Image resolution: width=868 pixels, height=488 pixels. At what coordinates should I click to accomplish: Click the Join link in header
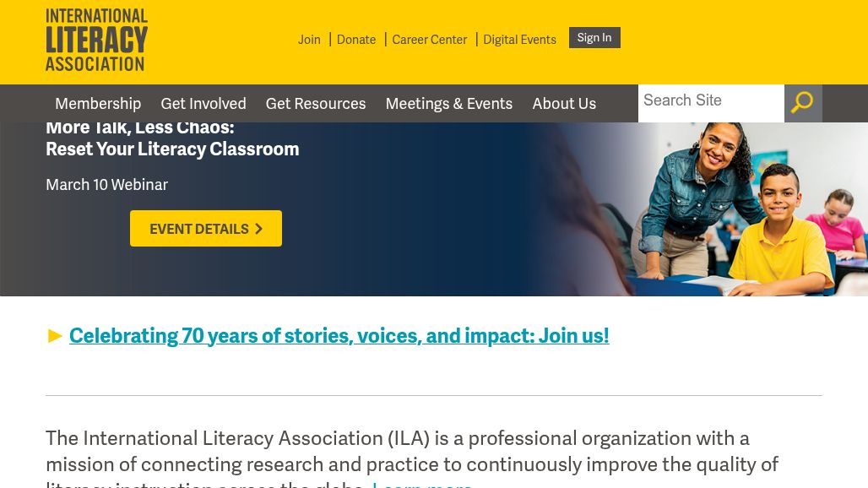(309, 40)
